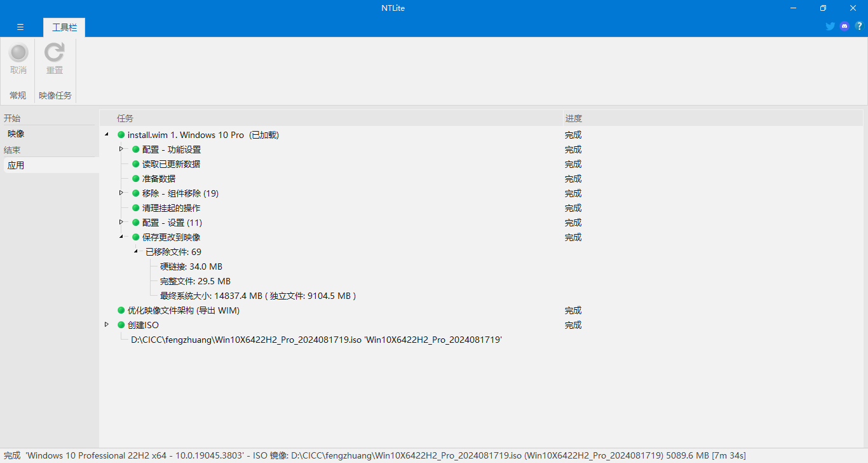Click the 开始 sidebar section header
The width and height of the screenshot is (868, 463).
coord(12,118)
